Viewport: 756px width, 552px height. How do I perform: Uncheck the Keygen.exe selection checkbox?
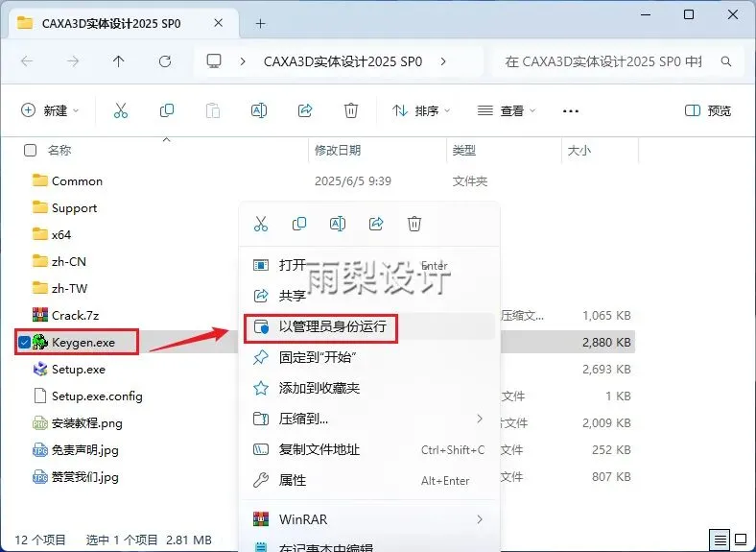(24, 342)
